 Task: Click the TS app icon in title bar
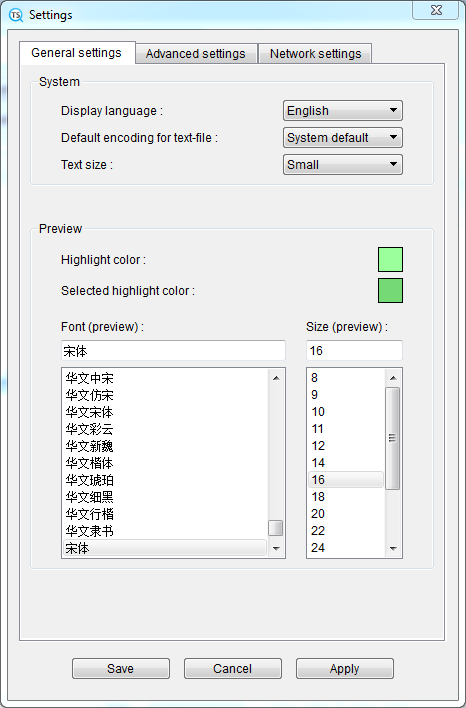tap(16, 15)
